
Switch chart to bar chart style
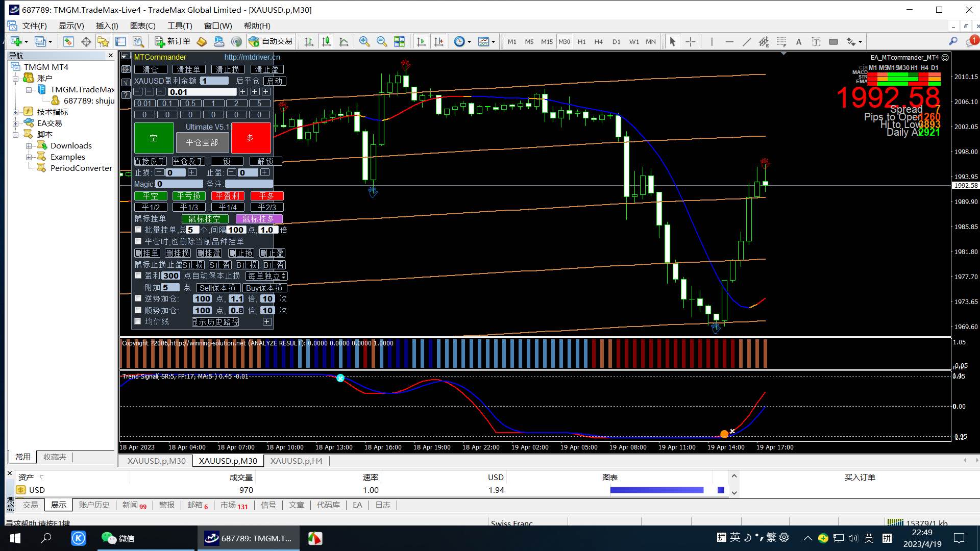tap(309, 41)
